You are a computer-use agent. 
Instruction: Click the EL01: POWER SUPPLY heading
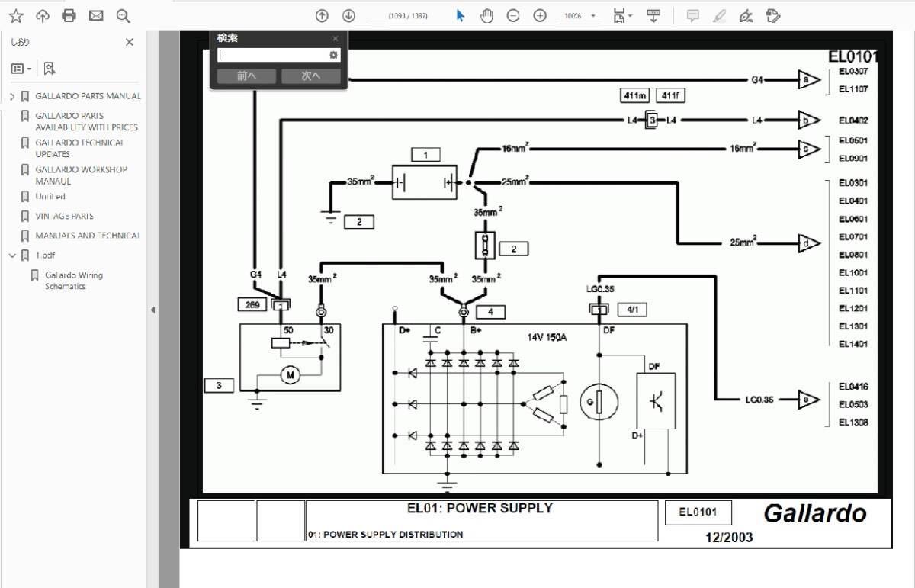click(x=480, y=508)
